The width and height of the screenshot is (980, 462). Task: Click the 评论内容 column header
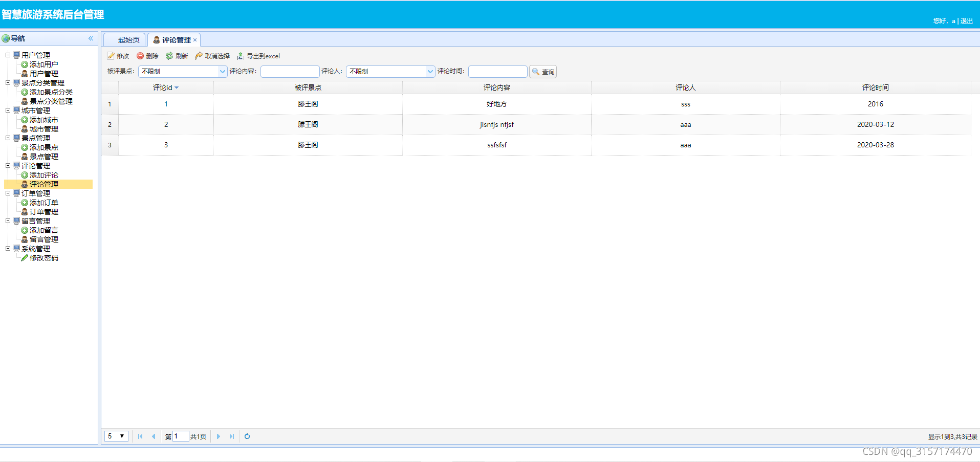497,87
